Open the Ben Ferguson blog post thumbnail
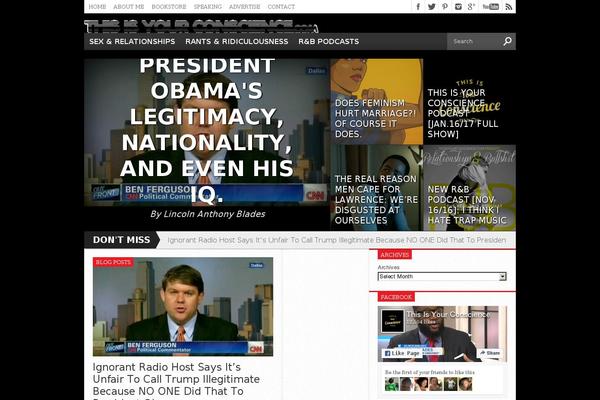 pyautogui.click(x=183, y=307)
